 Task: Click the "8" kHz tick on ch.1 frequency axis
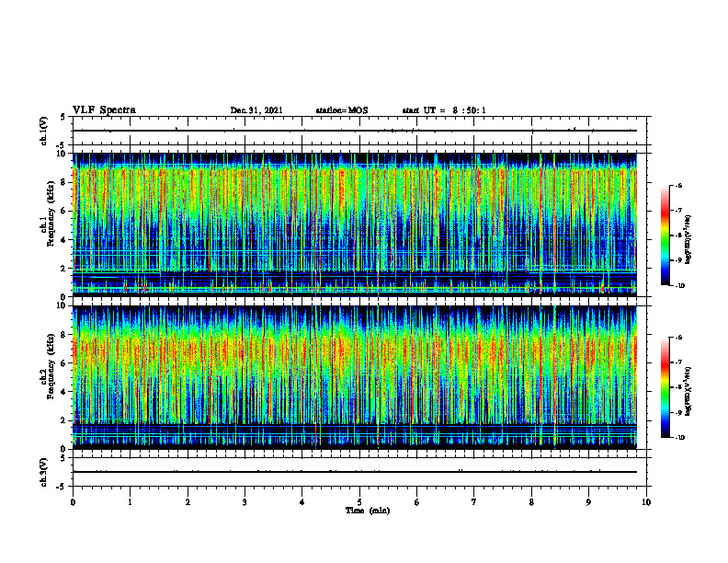[64, 182]
